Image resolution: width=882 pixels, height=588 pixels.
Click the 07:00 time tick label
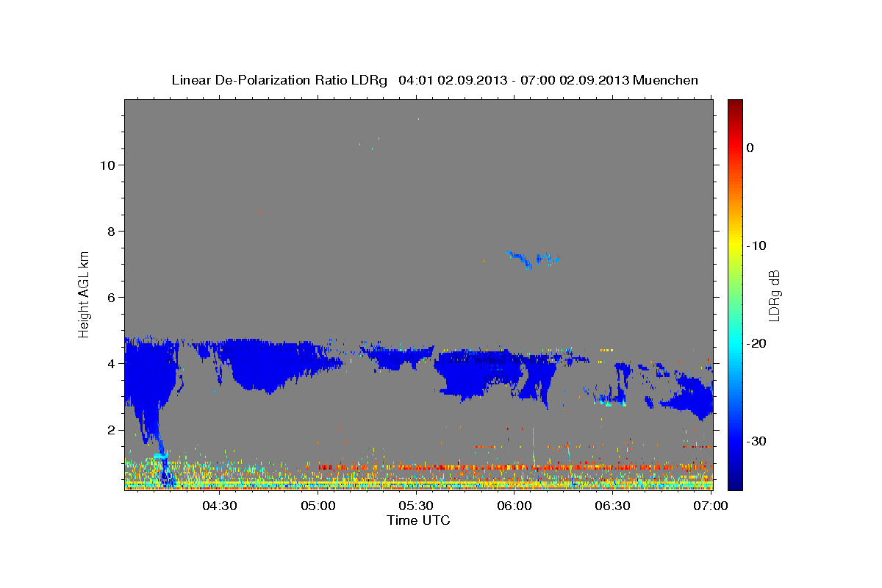pos(711,506)
